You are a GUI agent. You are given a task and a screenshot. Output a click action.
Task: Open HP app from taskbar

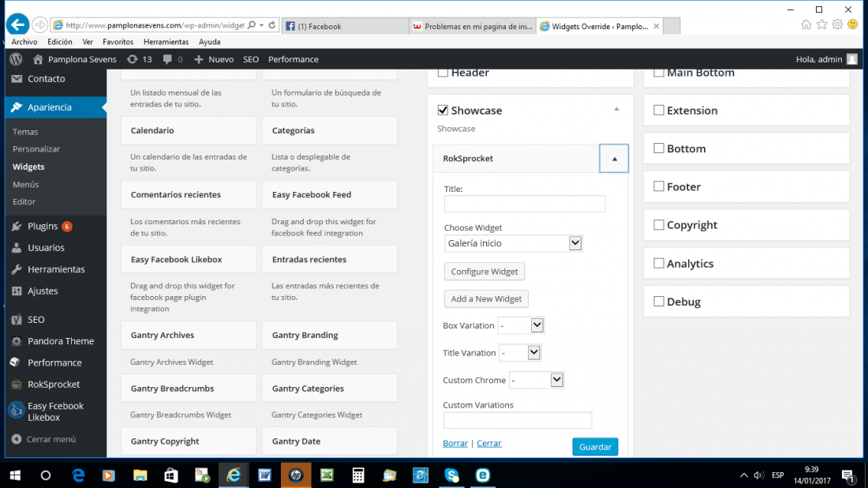(x=296, y=475)
